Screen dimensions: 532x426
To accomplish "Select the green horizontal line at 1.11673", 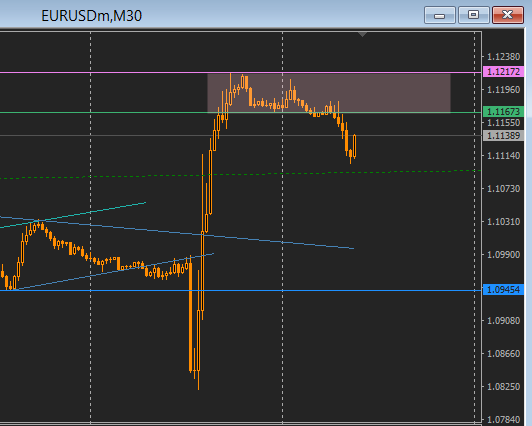I will [102, 112].
